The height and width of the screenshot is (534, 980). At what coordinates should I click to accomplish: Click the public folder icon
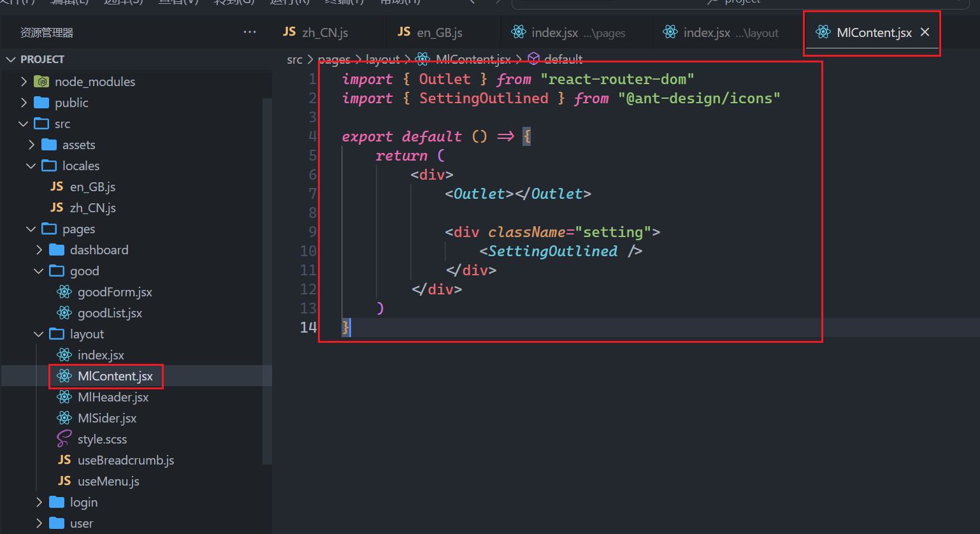[41, 103]
